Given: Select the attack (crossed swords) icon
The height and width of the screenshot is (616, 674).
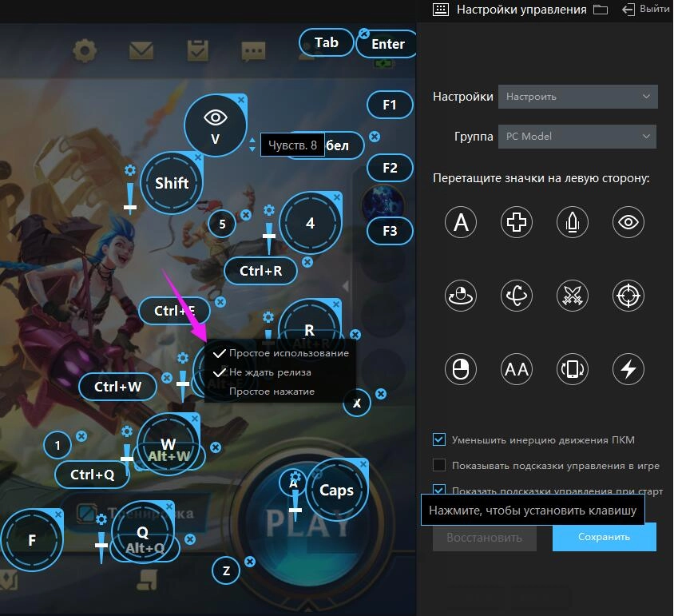Looking at the screenshot, I should 573,296.
